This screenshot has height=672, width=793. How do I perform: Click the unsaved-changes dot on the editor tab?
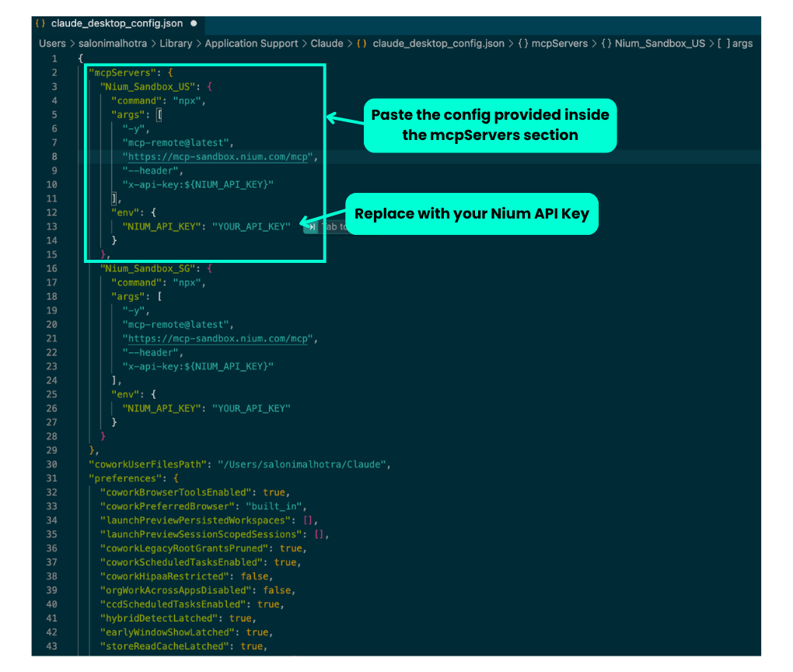[194, 23]
